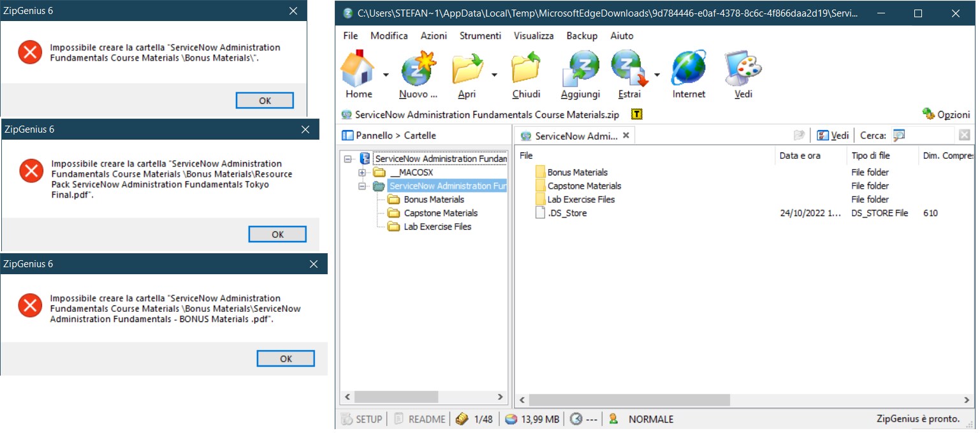This screenshot has height=433, width=980.
Task: Collapse the root archive tree node
Action: click(x=347, y=159)
